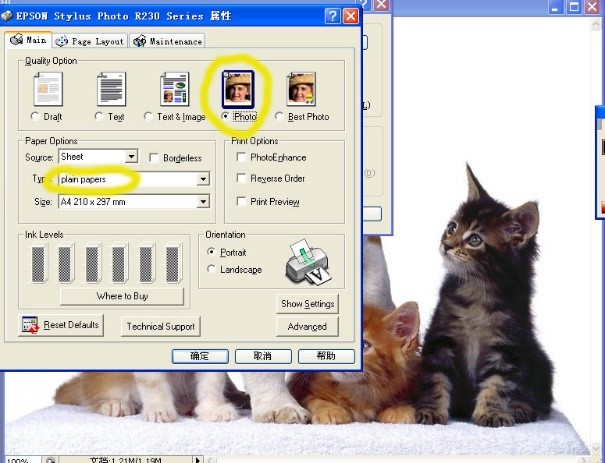Enable the Borderless checkbox
Screen dimensions: 605x463
(x=154, y=158)
